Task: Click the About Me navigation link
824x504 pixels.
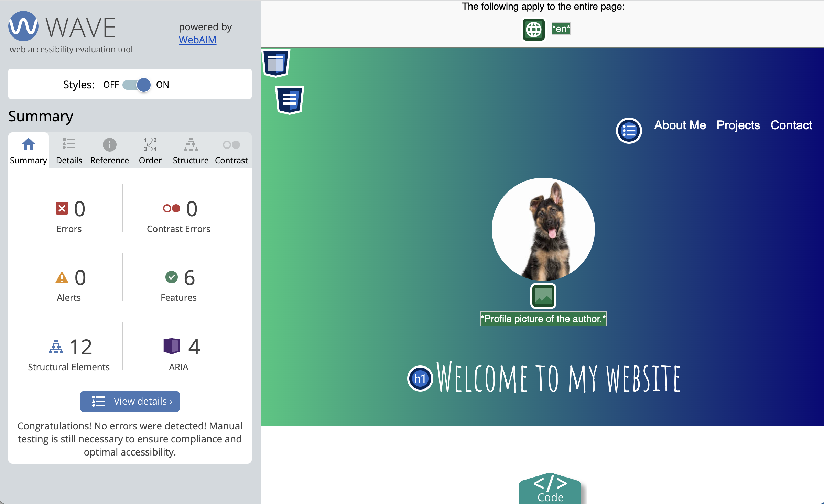Action: click(680, 125)
